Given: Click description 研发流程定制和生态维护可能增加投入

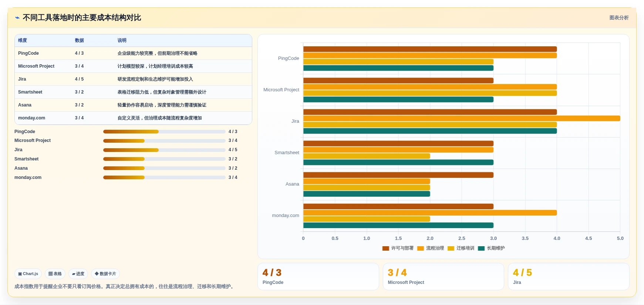Looking at the screenshot, I should tap(155, 79).
